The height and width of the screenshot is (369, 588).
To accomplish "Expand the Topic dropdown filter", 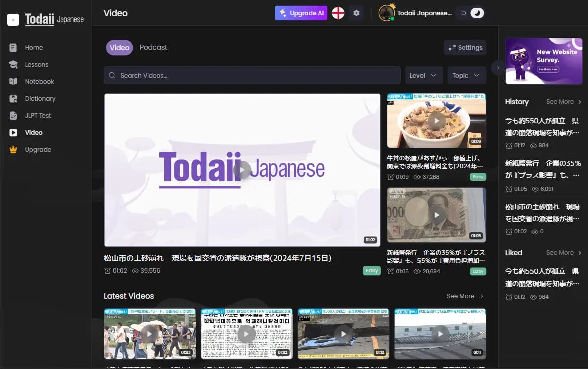I will tap(467, 75).
